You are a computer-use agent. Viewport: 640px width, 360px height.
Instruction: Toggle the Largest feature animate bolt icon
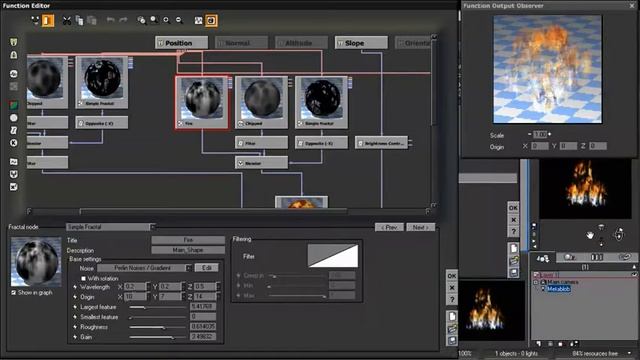click(75, 307)
